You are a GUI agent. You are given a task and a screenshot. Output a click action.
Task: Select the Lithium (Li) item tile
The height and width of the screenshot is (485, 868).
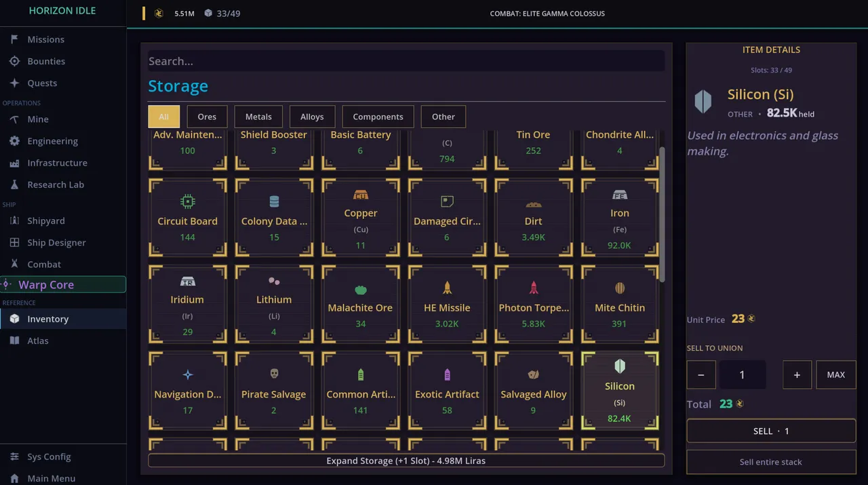pyautogui.click(x=274, y=304)
